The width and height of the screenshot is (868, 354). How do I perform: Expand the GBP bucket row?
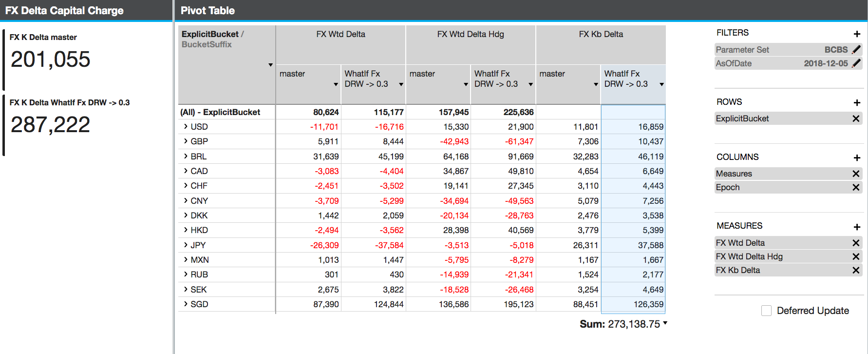[186, 141]
